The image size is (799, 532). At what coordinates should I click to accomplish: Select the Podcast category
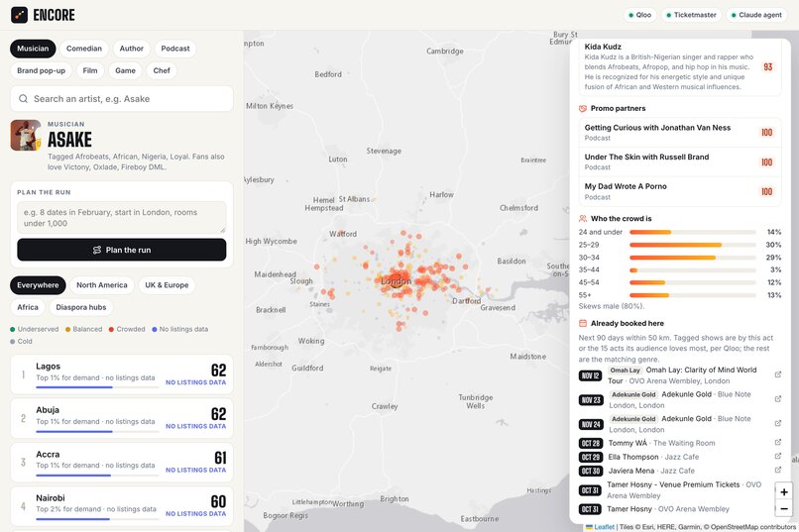tap(175, 49)
